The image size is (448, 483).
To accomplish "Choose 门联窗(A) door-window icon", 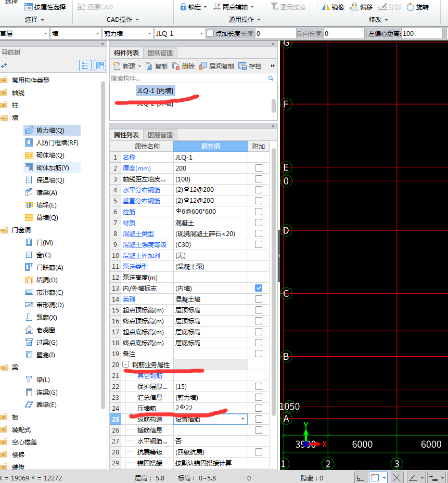I will coord(29,267).
